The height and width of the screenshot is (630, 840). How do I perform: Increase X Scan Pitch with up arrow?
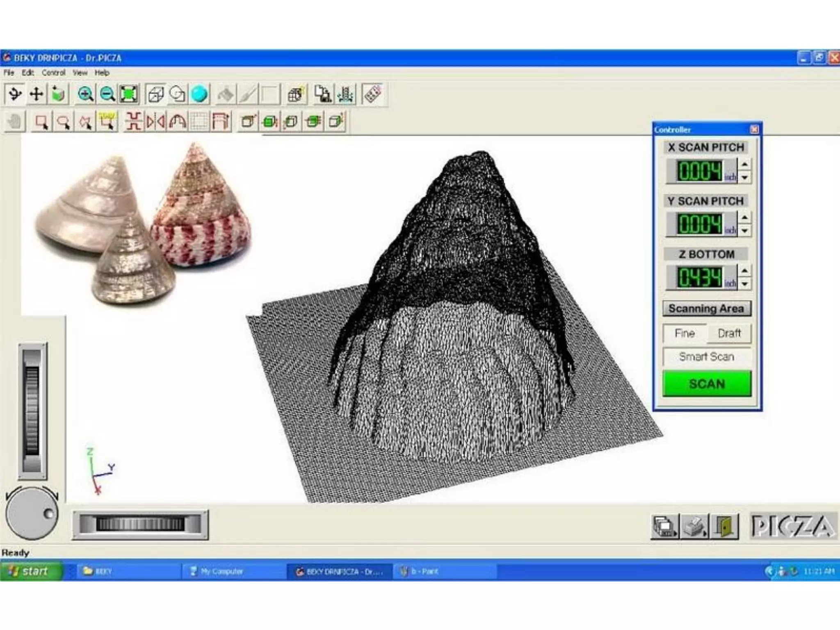[744, 164]
